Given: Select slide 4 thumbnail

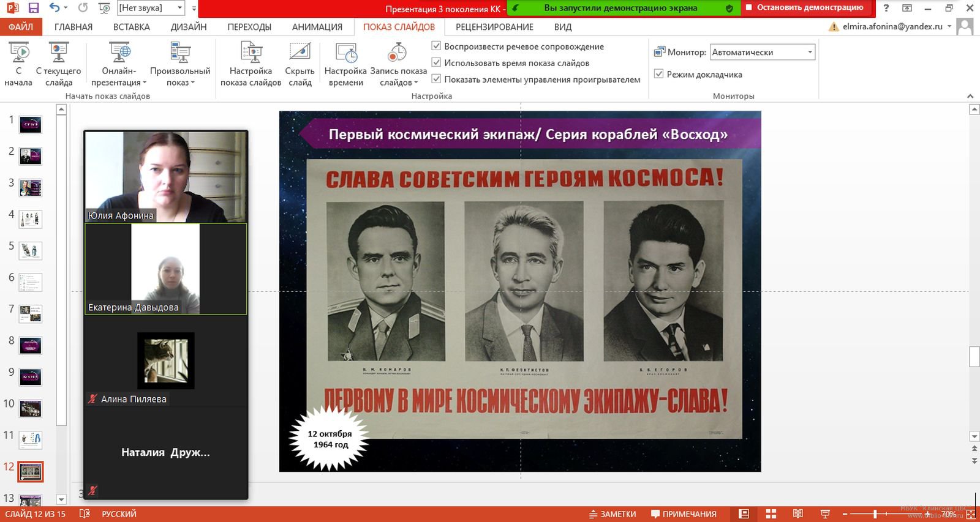Looking at the screenshot, I should pyautogui.click(x=30, y=219).
